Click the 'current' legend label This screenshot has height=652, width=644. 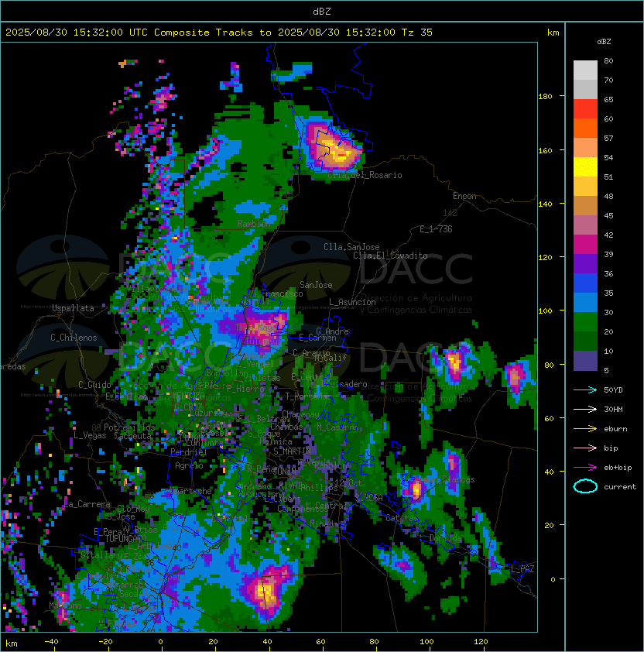(620, 487)
